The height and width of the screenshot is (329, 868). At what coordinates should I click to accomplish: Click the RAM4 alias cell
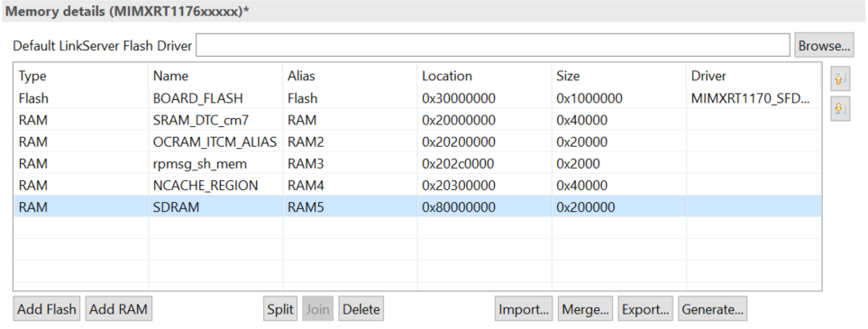click(350, 186)
